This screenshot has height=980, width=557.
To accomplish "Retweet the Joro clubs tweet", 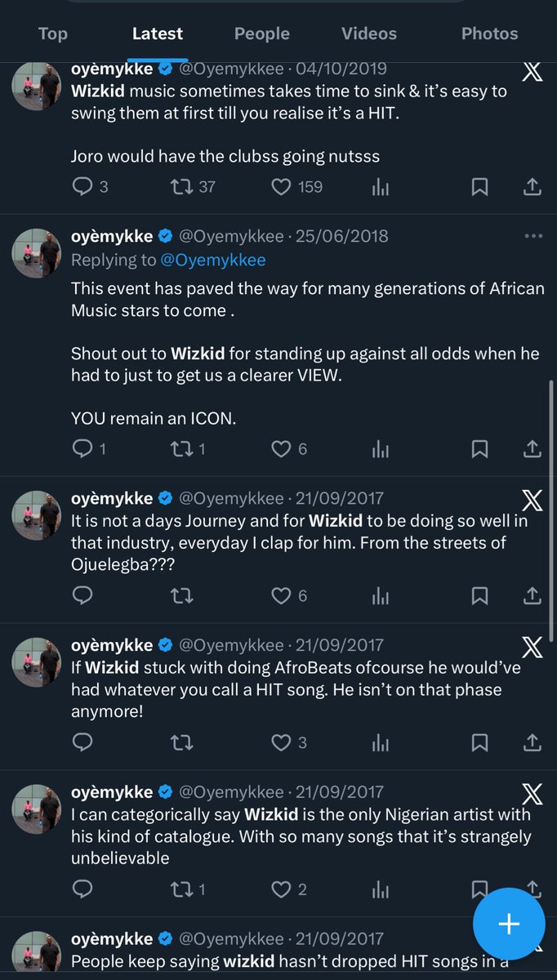I will 181,187.
